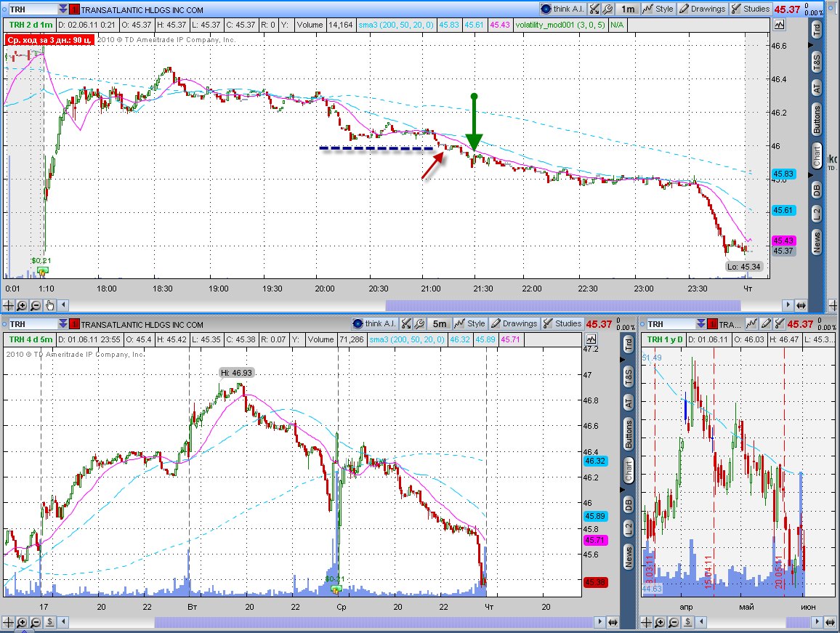The height and width of the screenshot is (633, 840).
Task: Open the 1m timeframe selector
Action: [628, 9]
